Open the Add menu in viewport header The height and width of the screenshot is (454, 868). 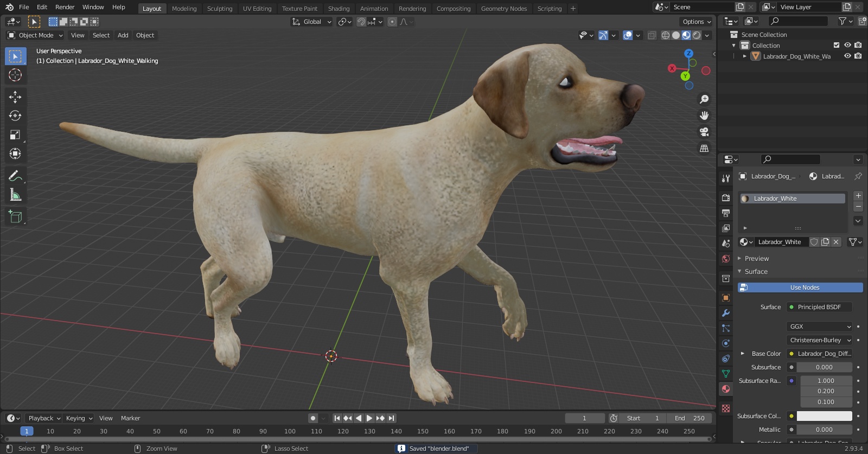pos(123,35)
